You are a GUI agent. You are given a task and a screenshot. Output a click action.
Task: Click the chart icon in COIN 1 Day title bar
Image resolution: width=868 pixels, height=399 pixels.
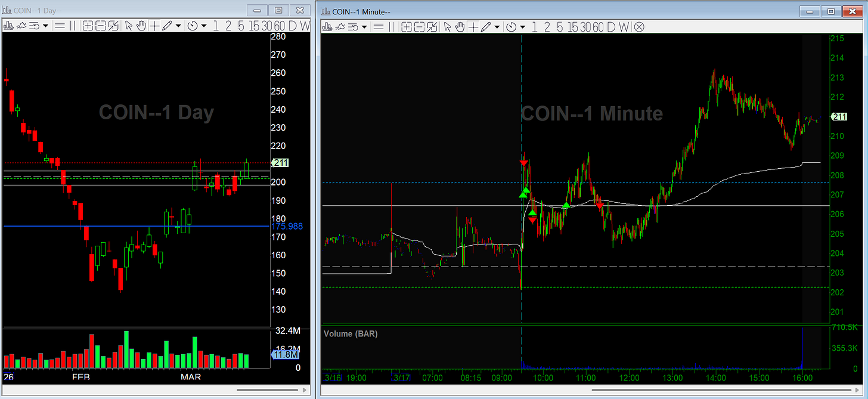pyautogui.click(x=7, y=10)
